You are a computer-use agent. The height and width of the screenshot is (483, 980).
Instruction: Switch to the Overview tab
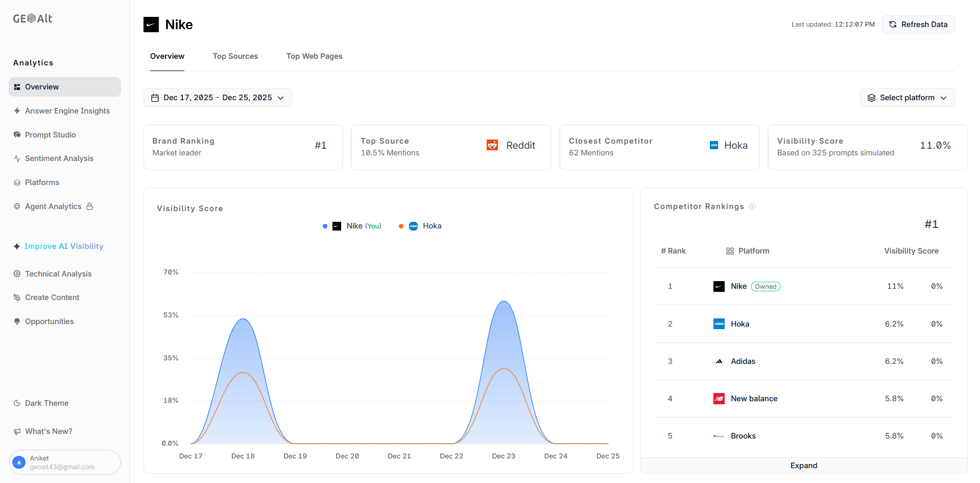pyautogui.click(x=167, y=56)
